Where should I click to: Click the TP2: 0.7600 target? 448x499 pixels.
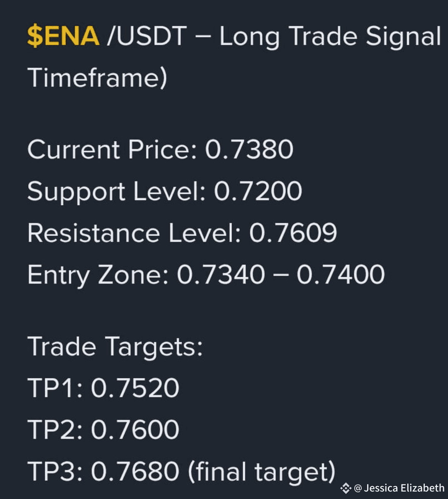103,430
